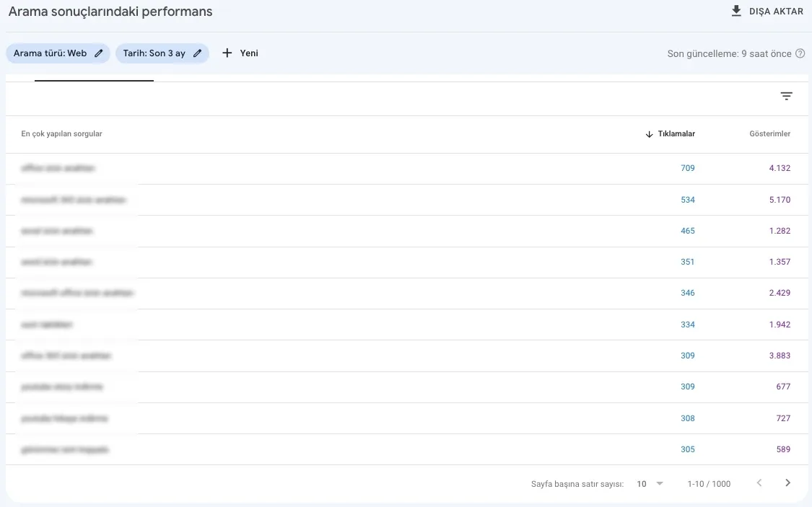Select the impressions value 727
This screenshot has width=812, height=507.
pyautogui.click(x=784, y=418)
